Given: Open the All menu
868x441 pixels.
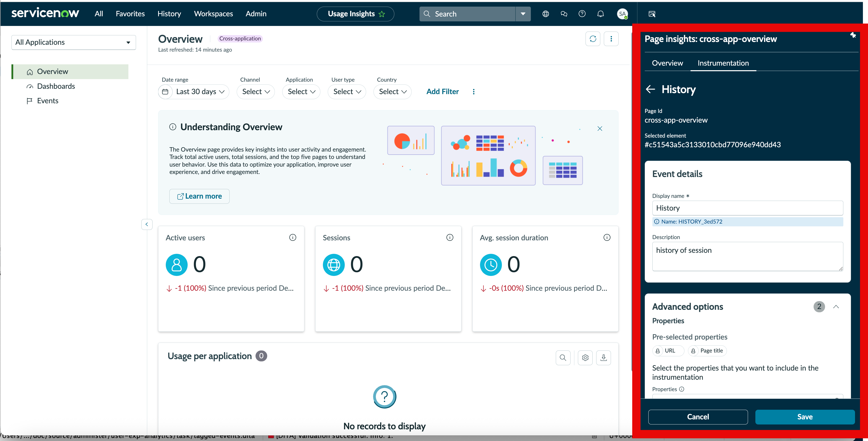Looking at the screenshot, I should 99,14.
